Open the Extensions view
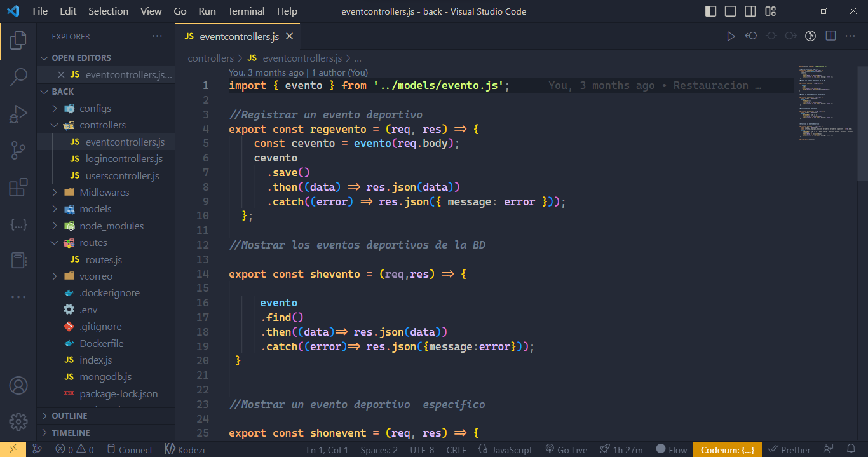Image resolution: width=868 pixels, height=457 pixels. pyautogui.click(x=18, y=188)
